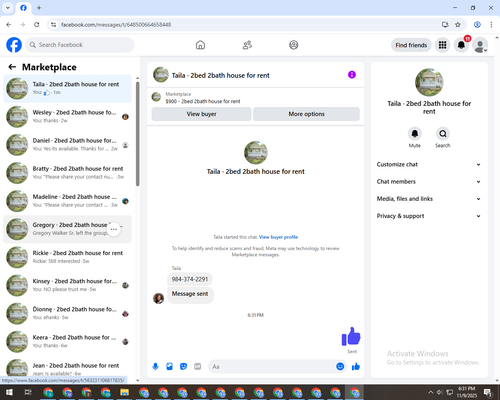500x400 pixels.
Task: Open emoji picker in message box
Action: click(340, 367)
